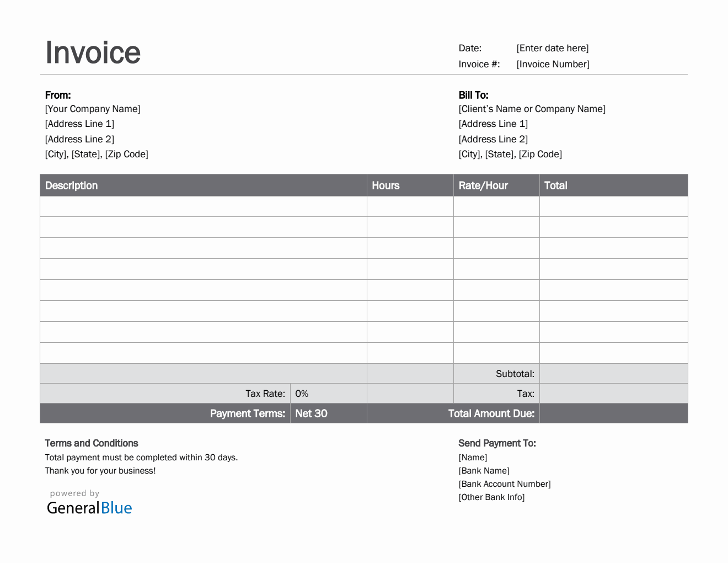Click the large Invoice title
This screenshot has height=563, width=728.
(x=93, y=52)
